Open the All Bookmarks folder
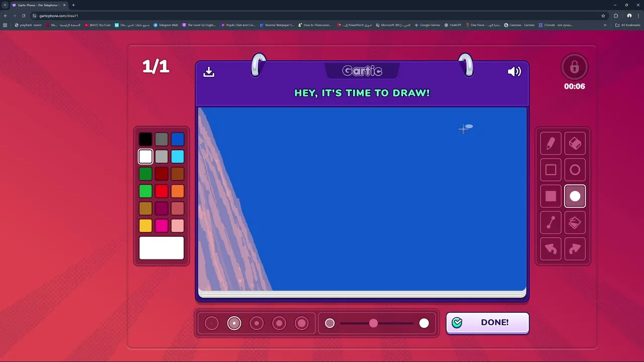 pyautogui.click(x=628, y=25)
